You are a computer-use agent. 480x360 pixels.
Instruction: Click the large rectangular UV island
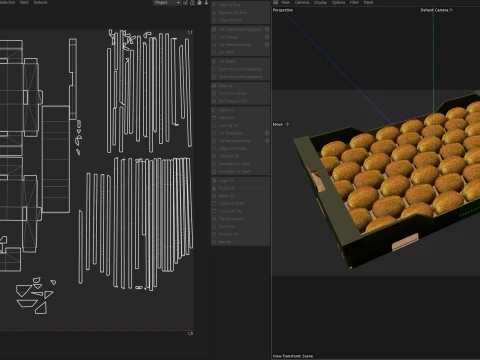(56, 159)
